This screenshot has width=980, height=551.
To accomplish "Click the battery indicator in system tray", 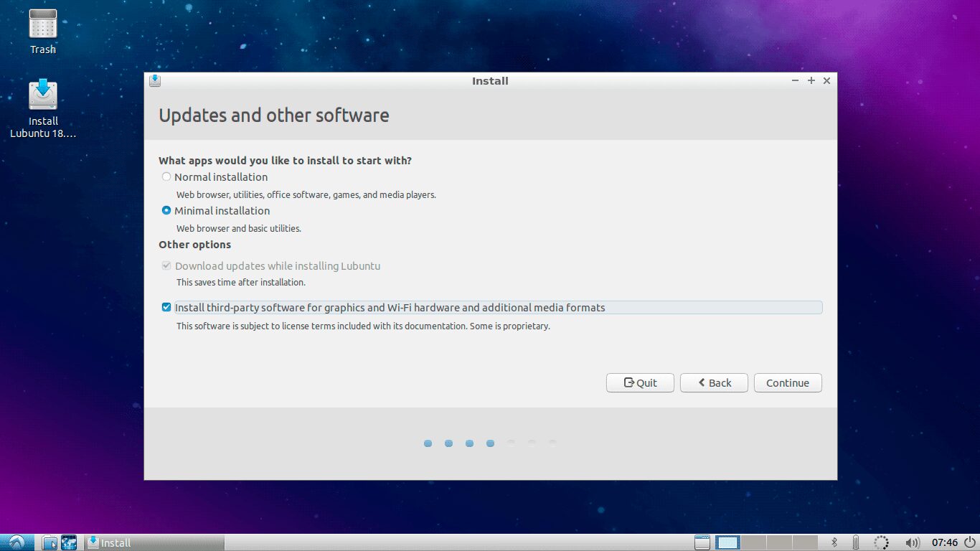I will [856, 542].
